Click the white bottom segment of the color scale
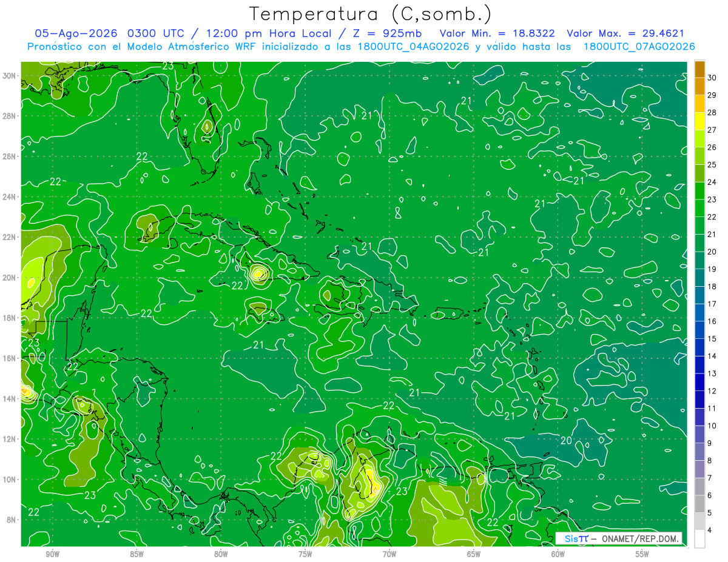 [699, 539]
